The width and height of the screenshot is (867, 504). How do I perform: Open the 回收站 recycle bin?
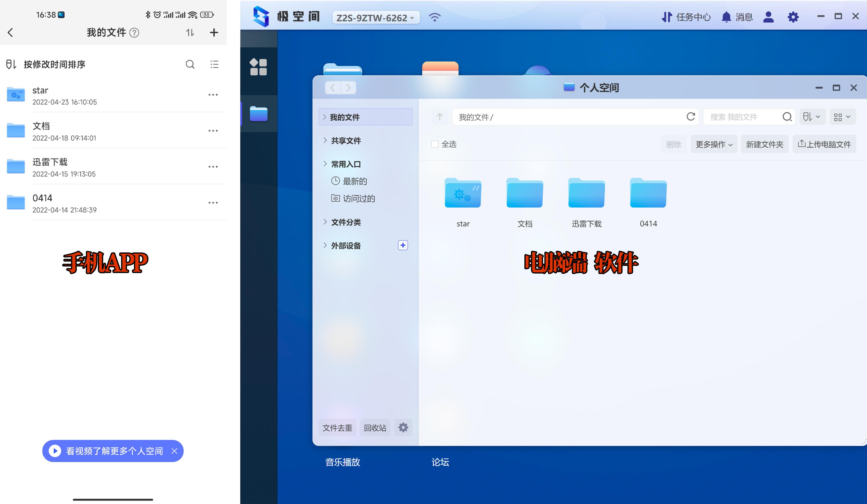375,428
